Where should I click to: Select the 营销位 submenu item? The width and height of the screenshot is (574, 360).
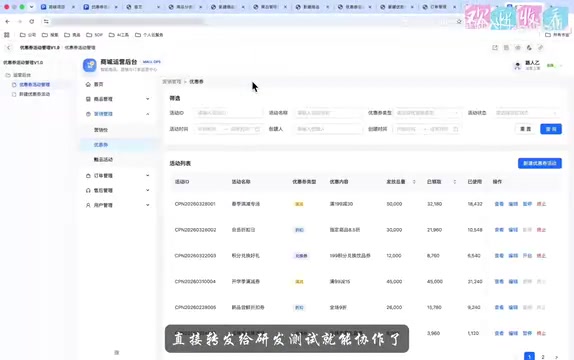(x=101, y=130)
